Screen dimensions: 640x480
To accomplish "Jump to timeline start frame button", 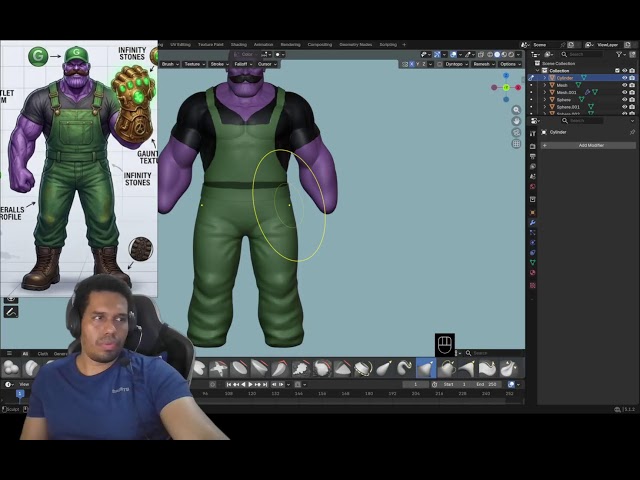I will (229, 384).
